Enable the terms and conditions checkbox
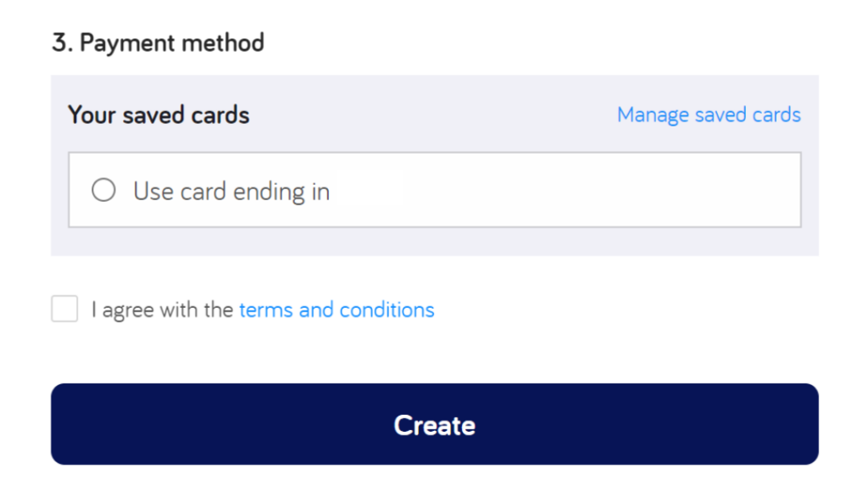 click(x=64, y=309)
